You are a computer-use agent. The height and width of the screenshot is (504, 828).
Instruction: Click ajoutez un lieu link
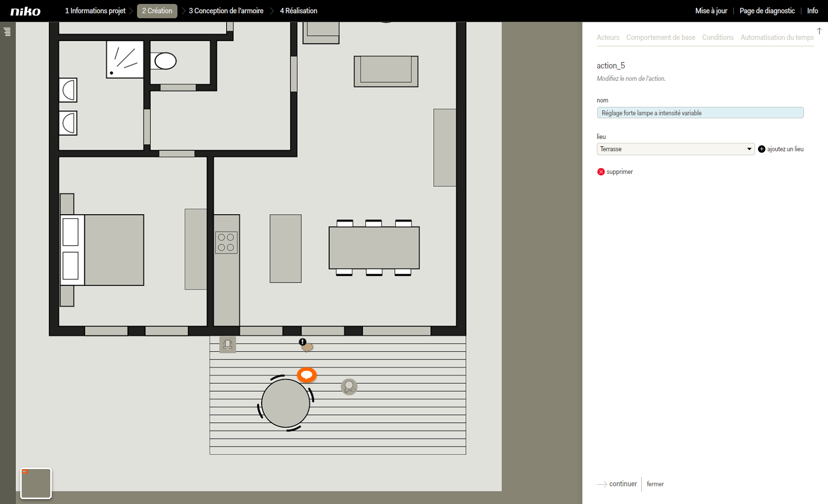click(x=785, y=149)
